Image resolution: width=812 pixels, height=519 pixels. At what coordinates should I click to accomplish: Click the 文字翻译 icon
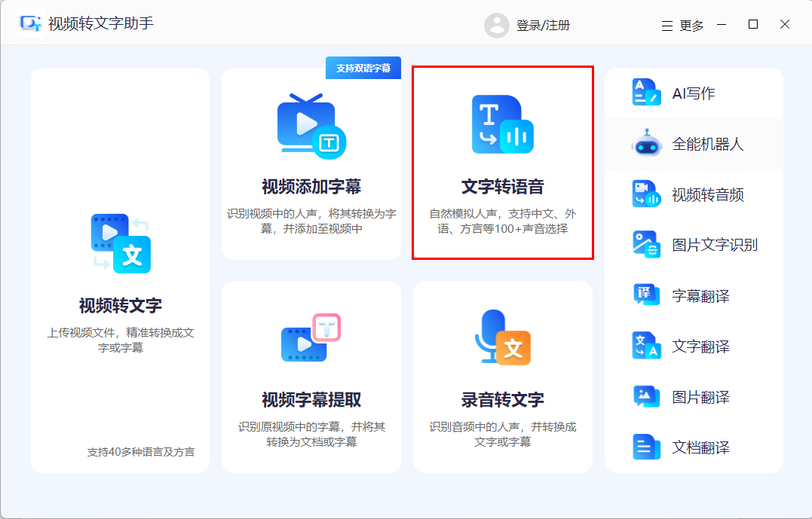[x=646, y=345]
